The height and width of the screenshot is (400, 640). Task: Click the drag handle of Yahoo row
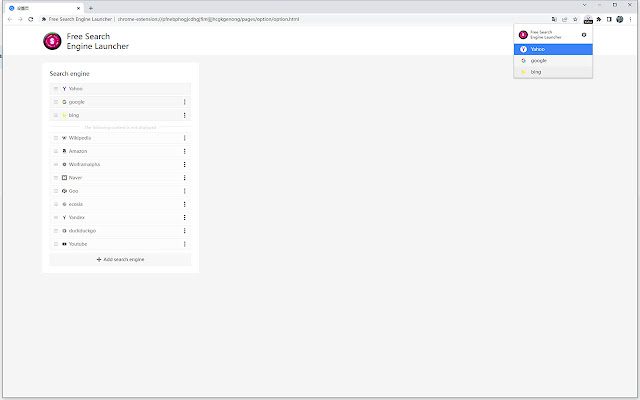pyautogui.click(x=56, y=89)
